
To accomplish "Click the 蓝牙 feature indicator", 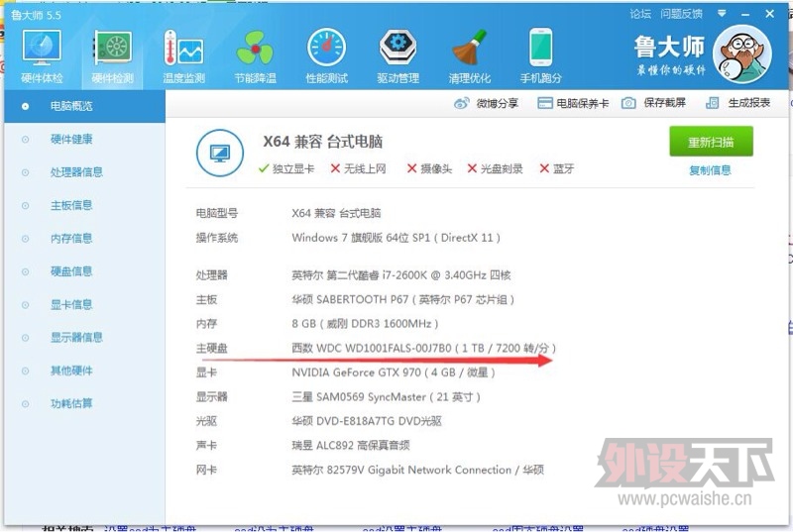I will (x=557, y=168).
